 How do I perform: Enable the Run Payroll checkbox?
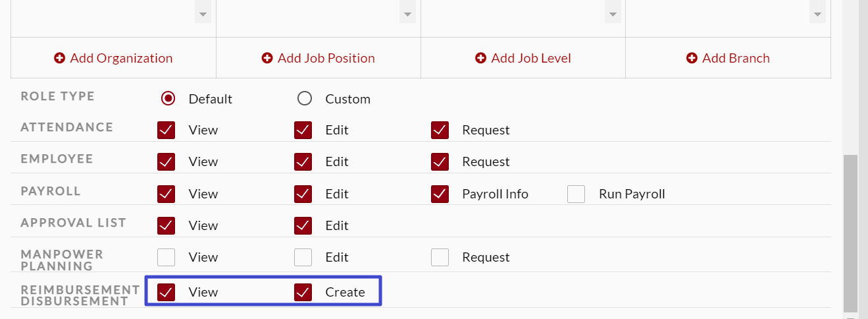pos(576,194)
